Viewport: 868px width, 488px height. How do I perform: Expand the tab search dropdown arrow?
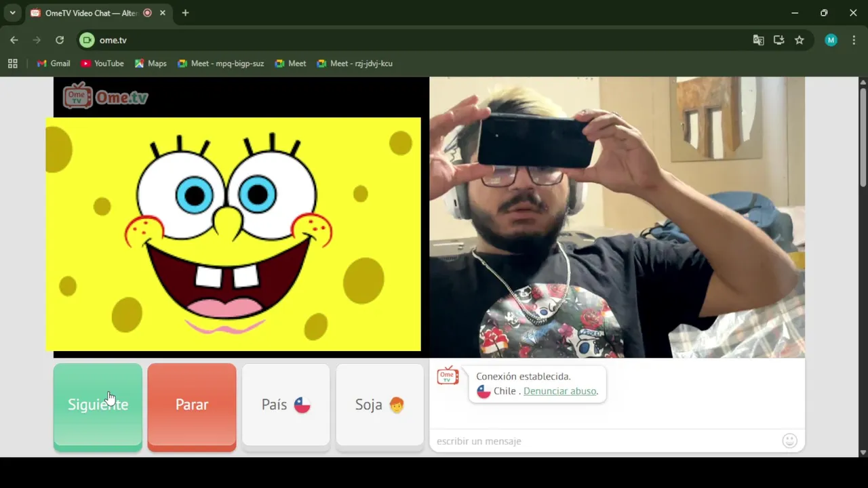pyautogui.click(x=12, y=13)
